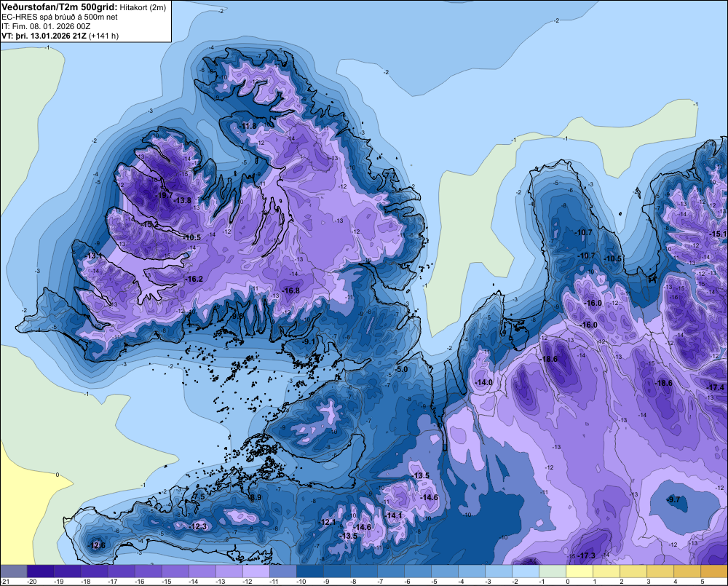Pick the legend swatch above the 3 label
Viewport: 728px width, 586px height.
660,571
